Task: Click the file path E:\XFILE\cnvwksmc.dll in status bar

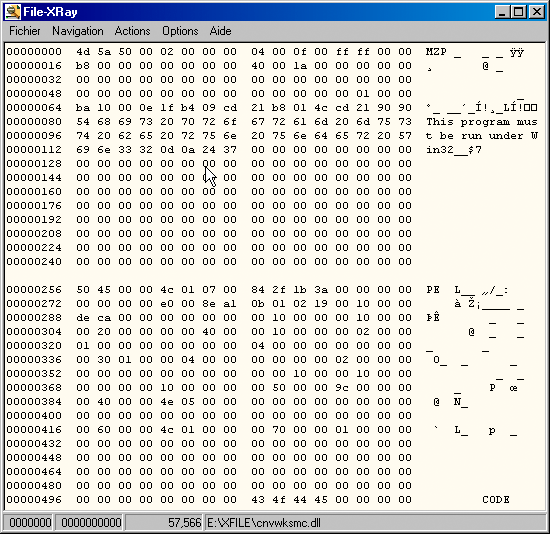Action: [x=264, y=523]
